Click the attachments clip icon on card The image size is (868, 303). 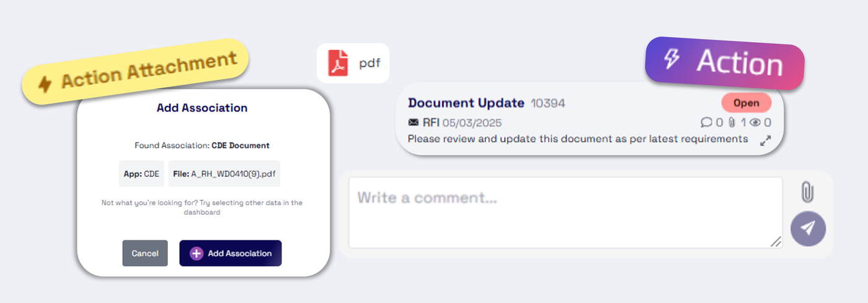[732, 123]
